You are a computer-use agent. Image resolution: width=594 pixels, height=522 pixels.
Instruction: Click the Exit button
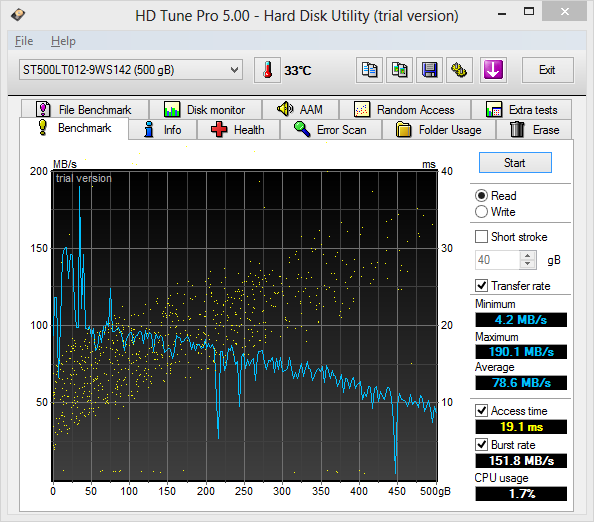click(x=547, y=70)
